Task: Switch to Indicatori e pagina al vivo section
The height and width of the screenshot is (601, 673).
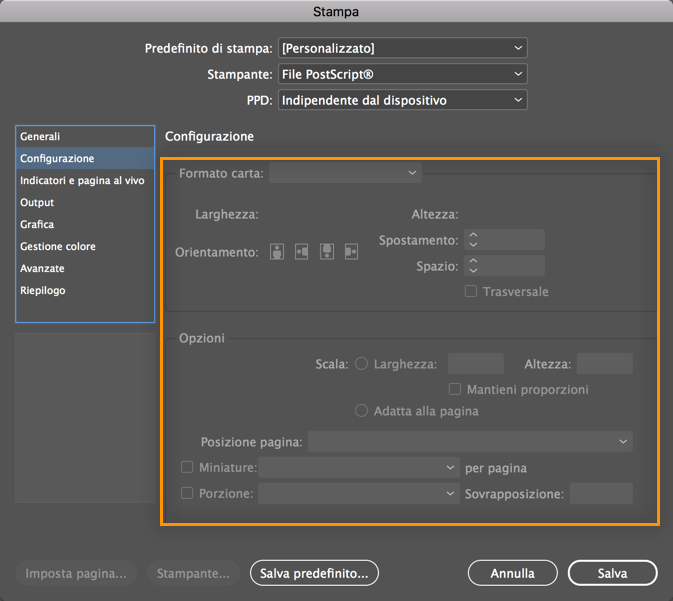Action: (82, 181)
